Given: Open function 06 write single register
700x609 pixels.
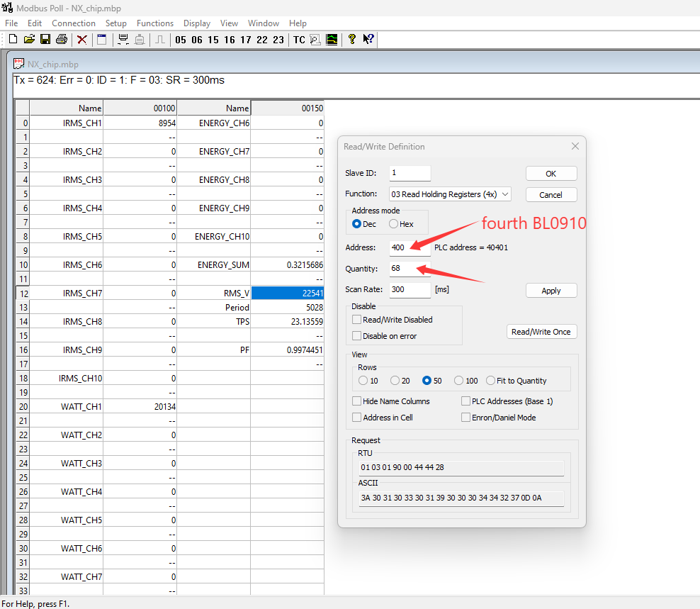Looking at the screenshot, I should 196,40.
